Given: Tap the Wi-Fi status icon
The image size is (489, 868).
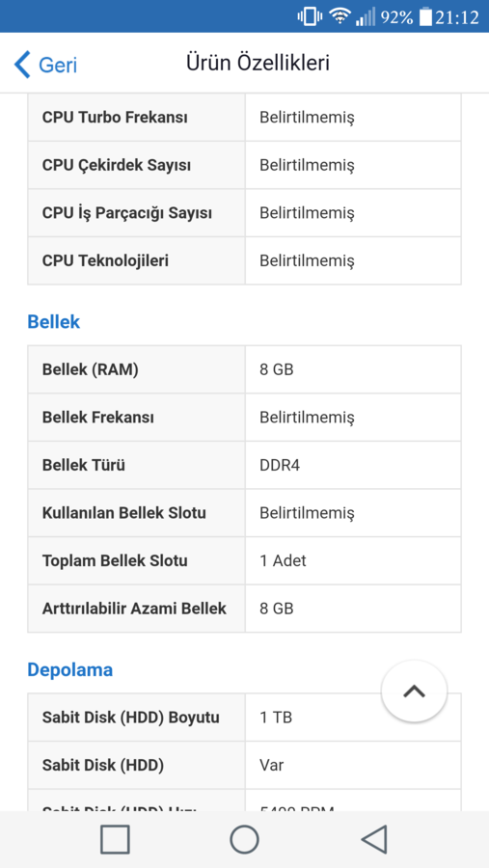Looking at the screenshot, I should coord(339,16).
